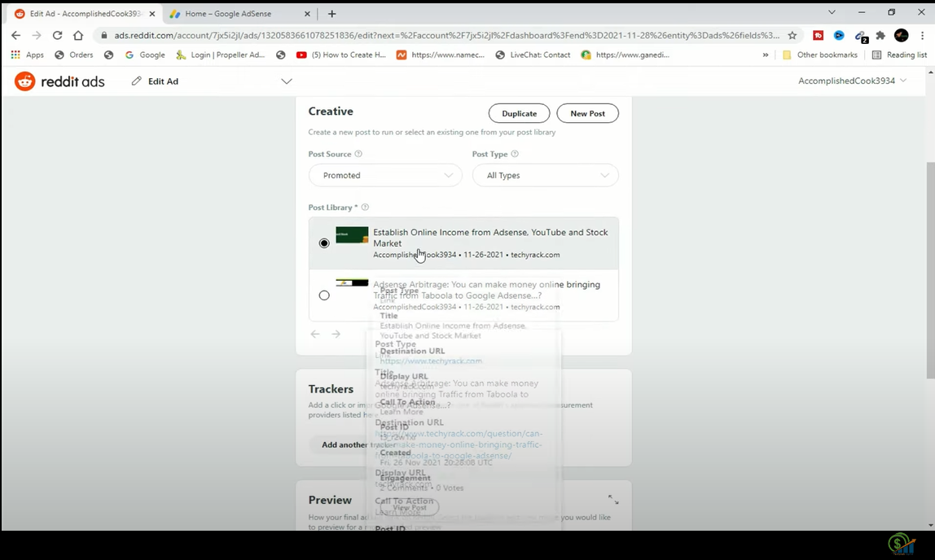Show hidden bookmarks overflow chevron
The image size is (935, 560).
tap(765, 55)
